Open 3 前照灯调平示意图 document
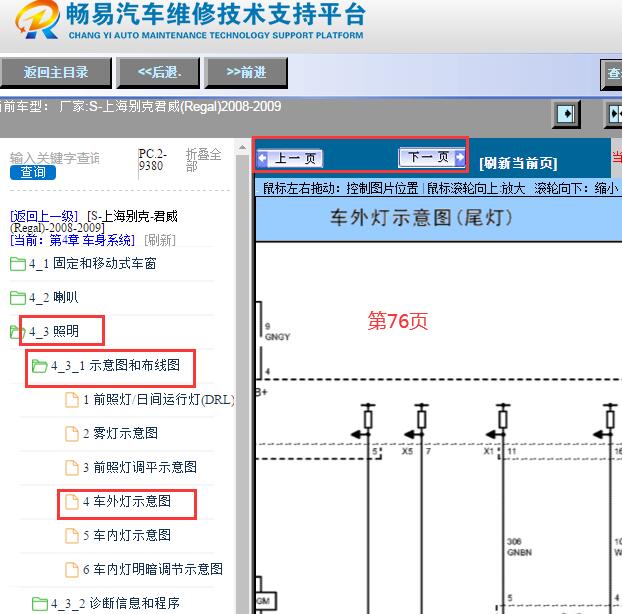 140,467
